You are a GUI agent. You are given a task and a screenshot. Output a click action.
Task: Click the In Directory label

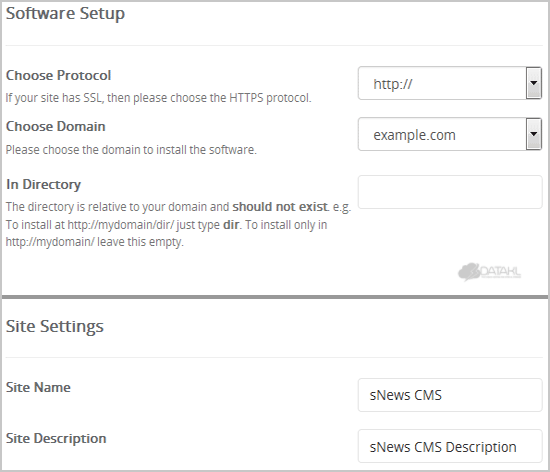43,184
